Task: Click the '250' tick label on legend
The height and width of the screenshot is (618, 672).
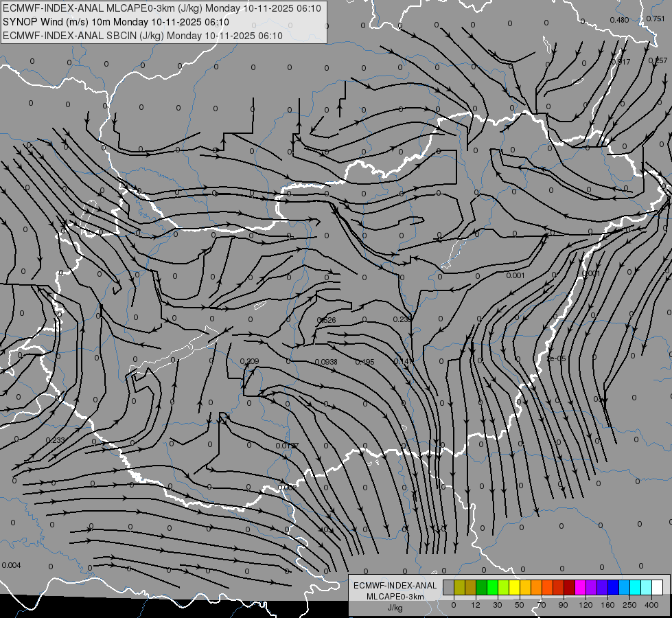Action: point(629,605)
